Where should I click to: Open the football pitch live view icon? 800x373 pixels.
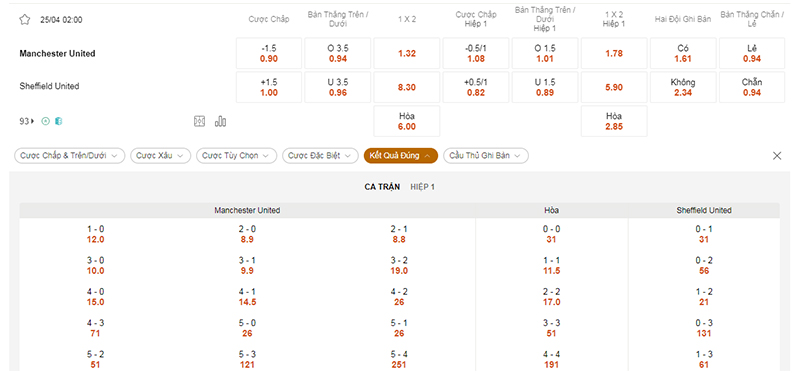click(199, 121)
